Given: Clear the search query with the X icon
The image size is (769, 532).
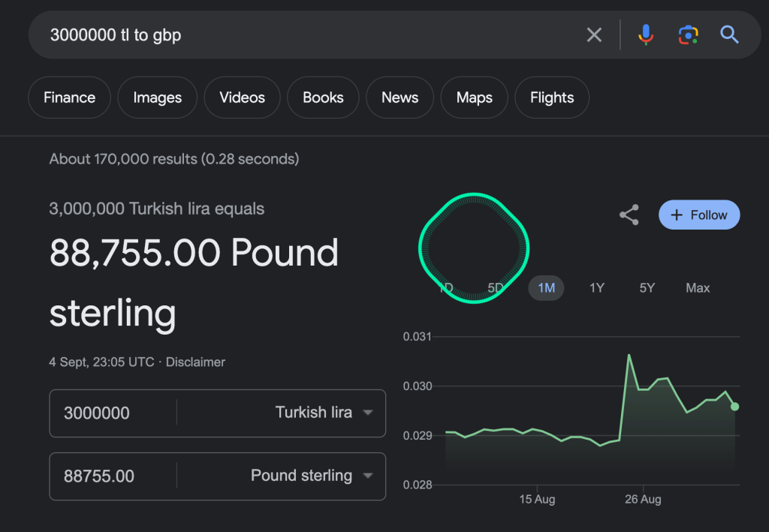Looking at the screenshot, I should pos(594,35).
